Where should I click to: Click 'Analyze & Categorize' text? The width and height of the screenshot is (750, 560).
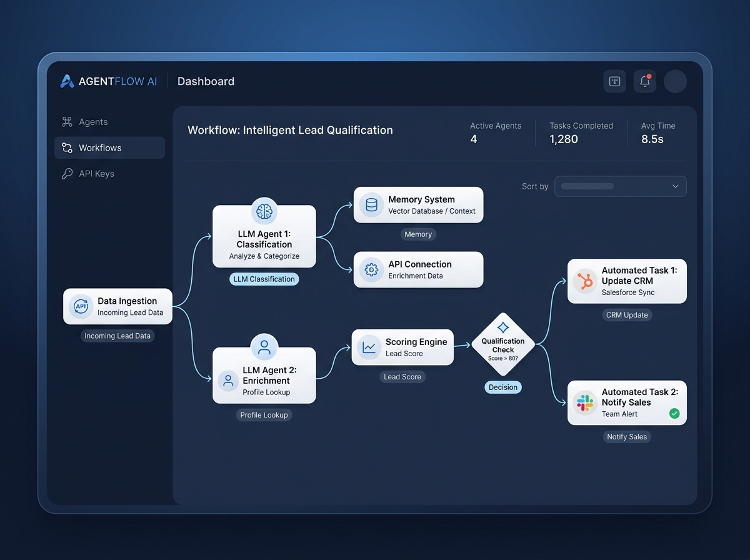coord(264,256)
